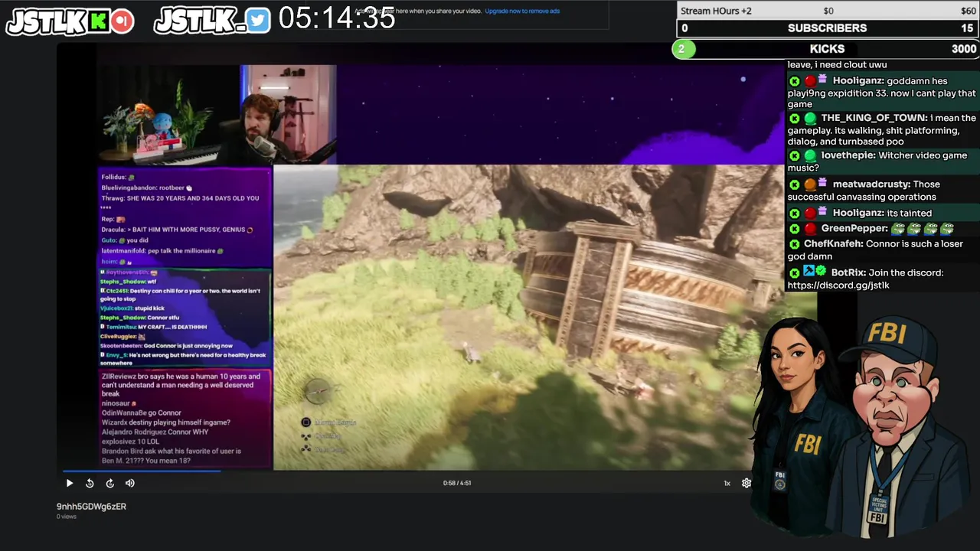Click the 0:58 / 4:51 time display
Screen dimensions: 980x551
tap(456, 483)
